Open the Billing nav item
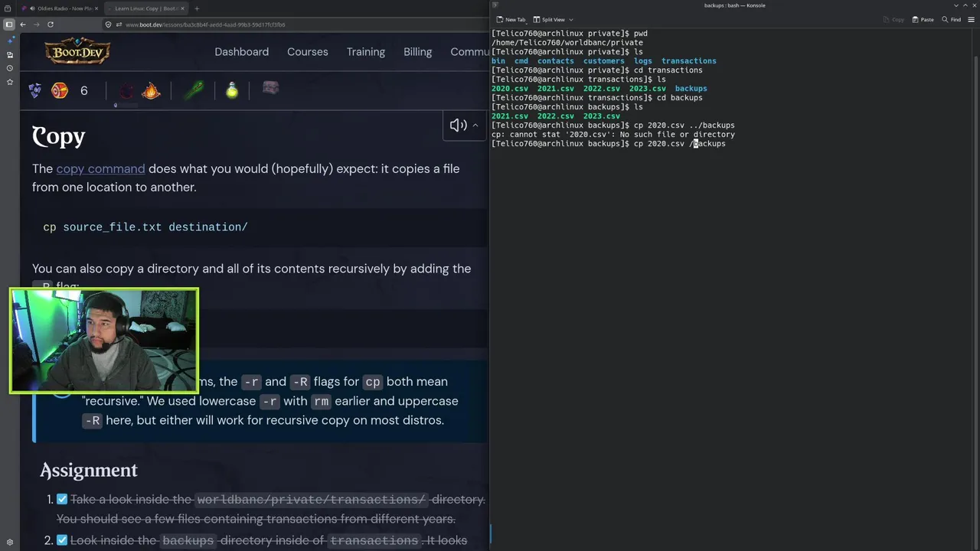The image size is (980, 551). (x=417, y=51)
